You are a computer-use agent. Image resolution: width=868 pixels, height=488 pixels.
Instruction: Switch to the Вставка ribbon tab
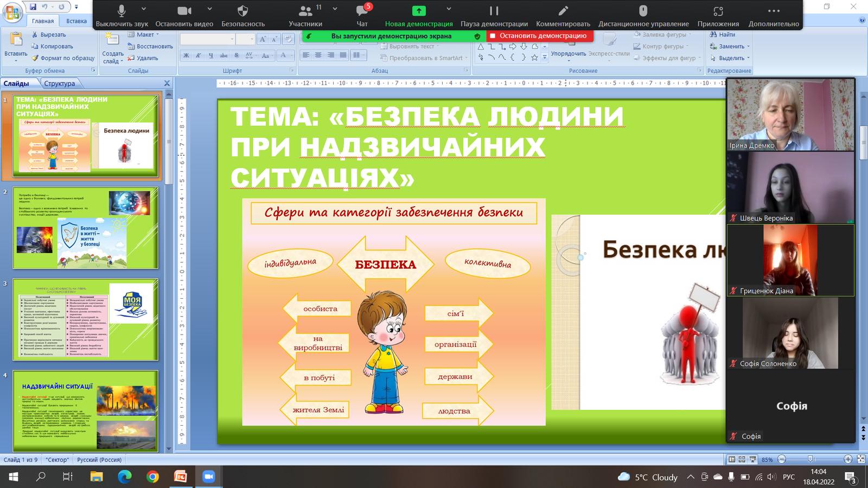click(76, 21)
